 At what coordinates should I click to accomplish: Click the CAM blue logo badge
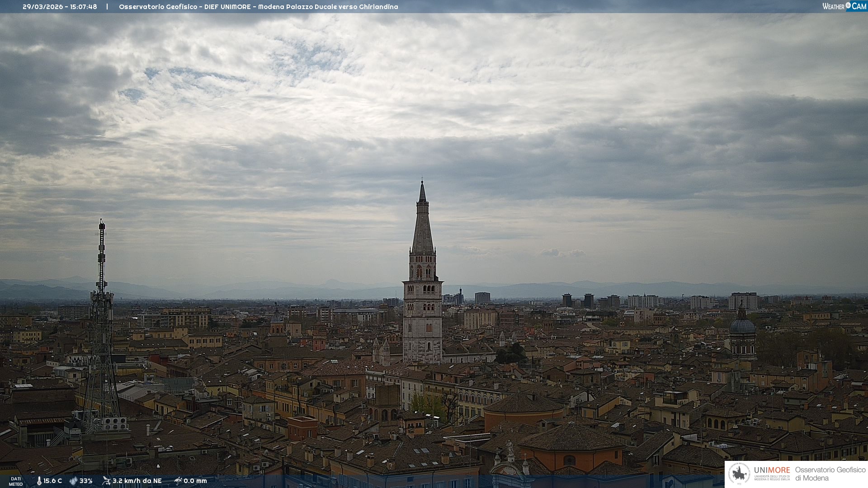pos(859,6)
